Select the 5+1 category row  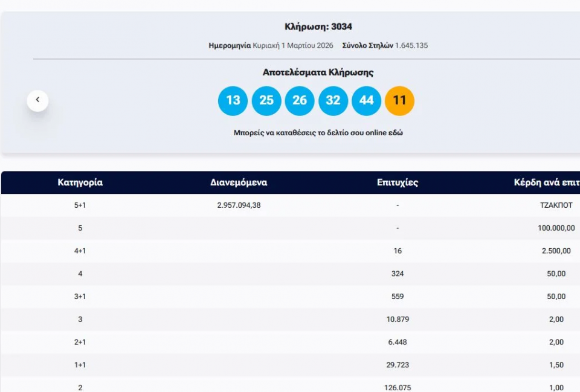pyautogui.click(x=80, y=205)
